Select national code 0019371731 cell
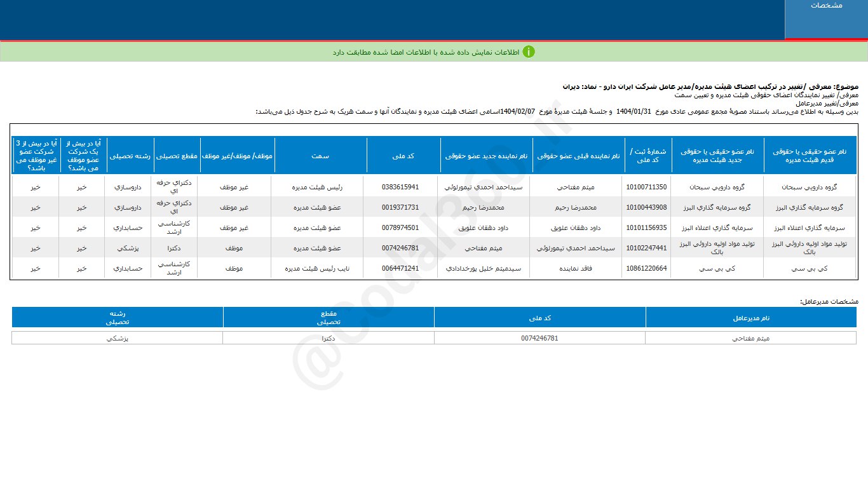Viewport: 868px width, 488px height. [x=400, y=208]
